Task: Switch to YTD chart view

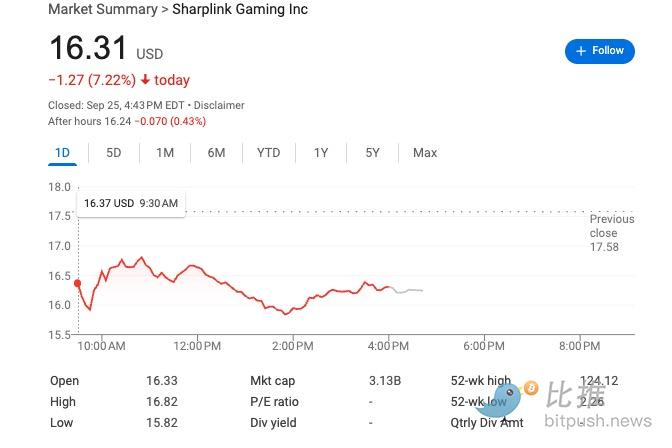Action: 268,153
